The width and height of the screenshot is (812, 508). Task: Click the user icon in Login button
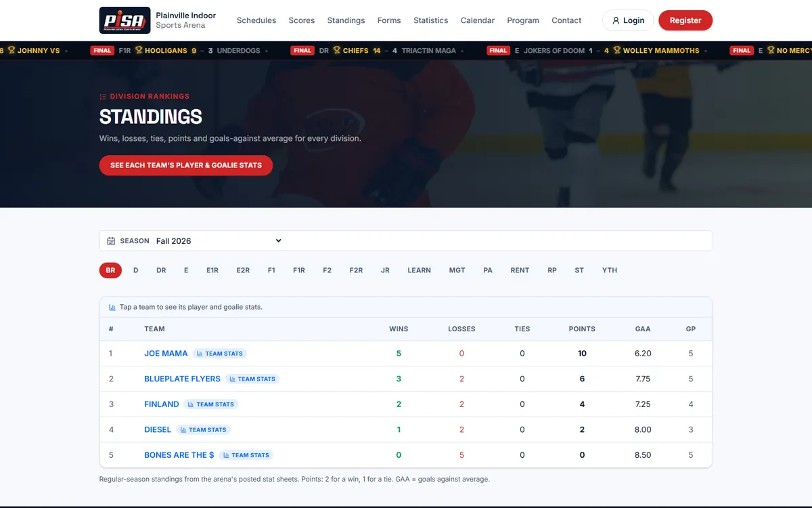616,20
